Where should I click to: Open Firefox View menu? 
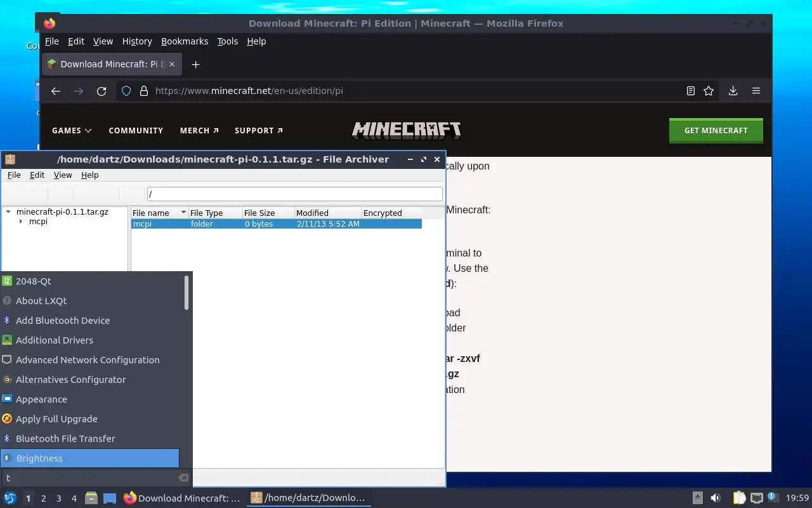click(x=103, y=41)
